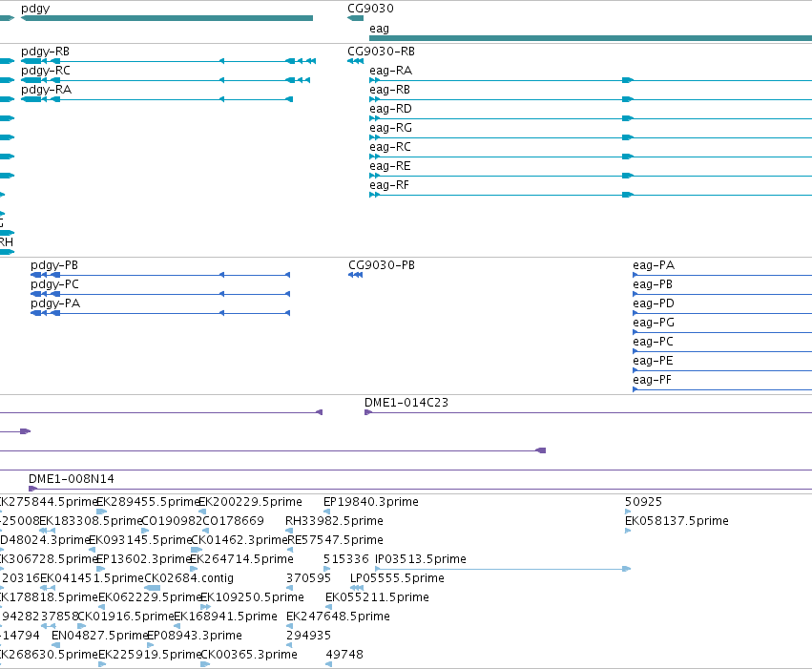Click the 515336 EST label

(x=346, y=559)
